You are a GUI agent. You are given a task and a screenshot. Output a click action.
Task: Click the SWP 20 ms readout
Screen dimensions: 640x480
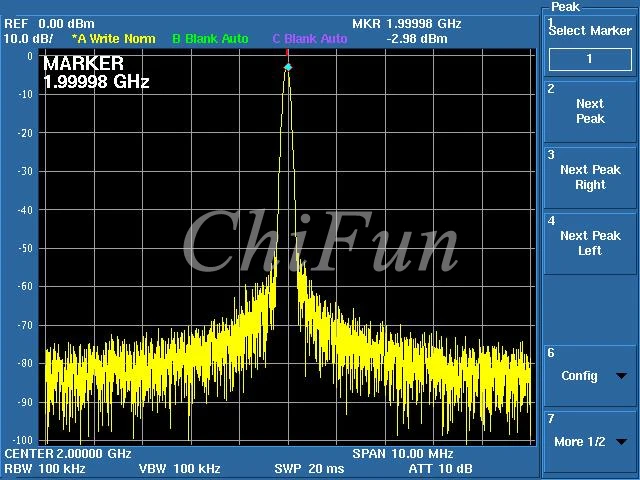[309, 469]
